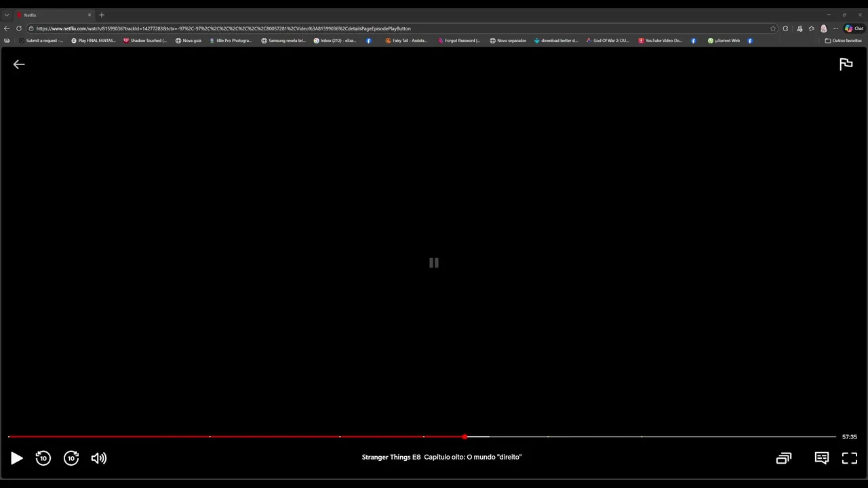This screenshot has width=868, height=488.
Task: Rewind 10 seconds
Action: click(43, 458)
